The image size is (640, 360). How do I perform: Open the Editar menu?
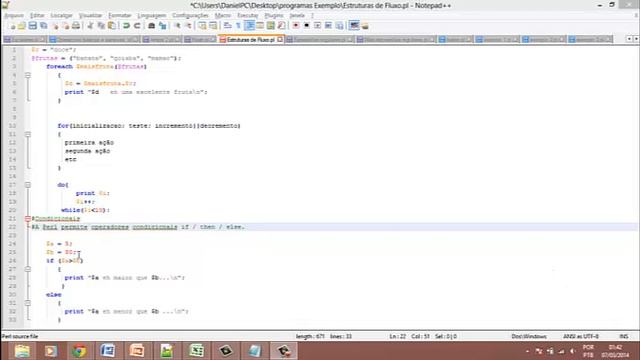point(37,16)
